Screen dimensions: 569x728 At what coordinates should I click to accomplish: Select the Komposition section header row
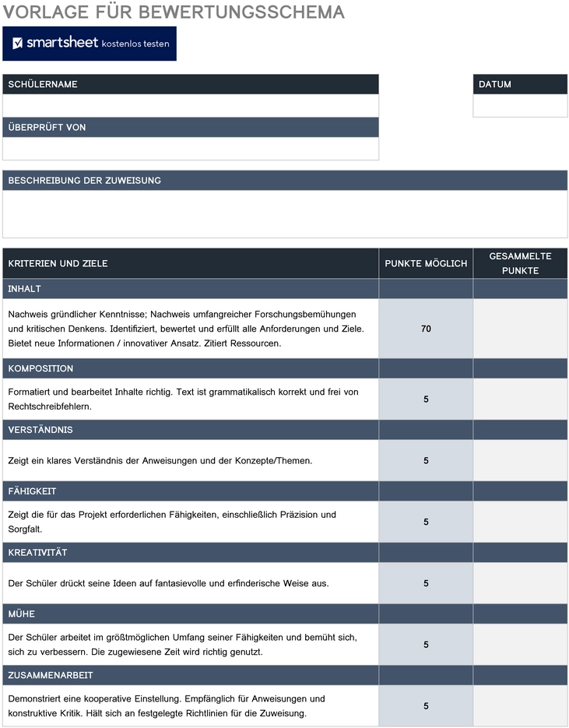click(285, 368)
